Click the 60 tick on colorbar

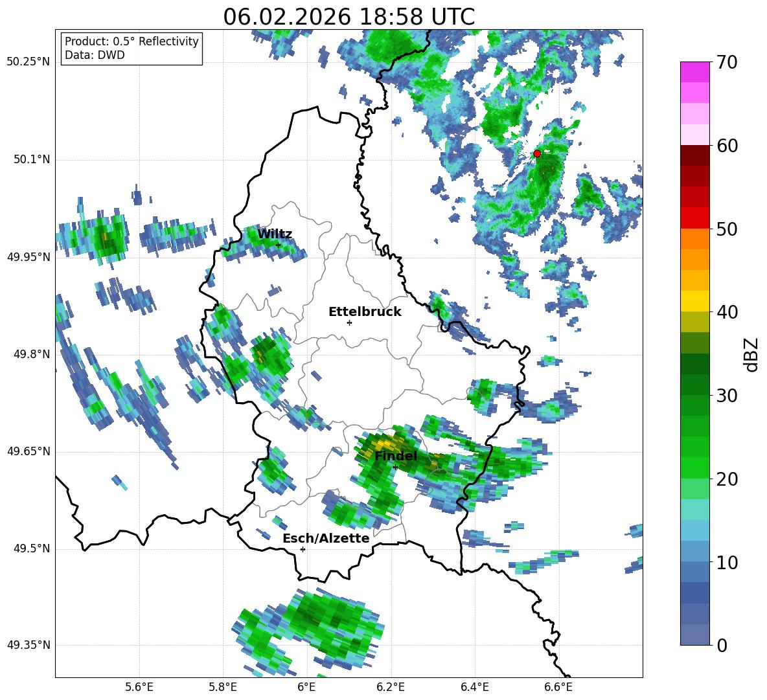(726, 146)
